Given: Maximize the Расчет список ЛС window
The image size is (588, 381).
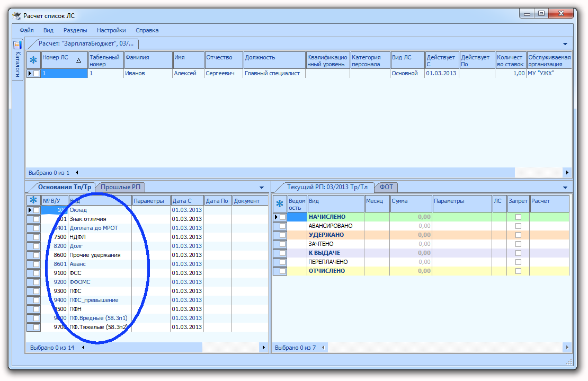Looking at the screenshot, I should point(541,13).
